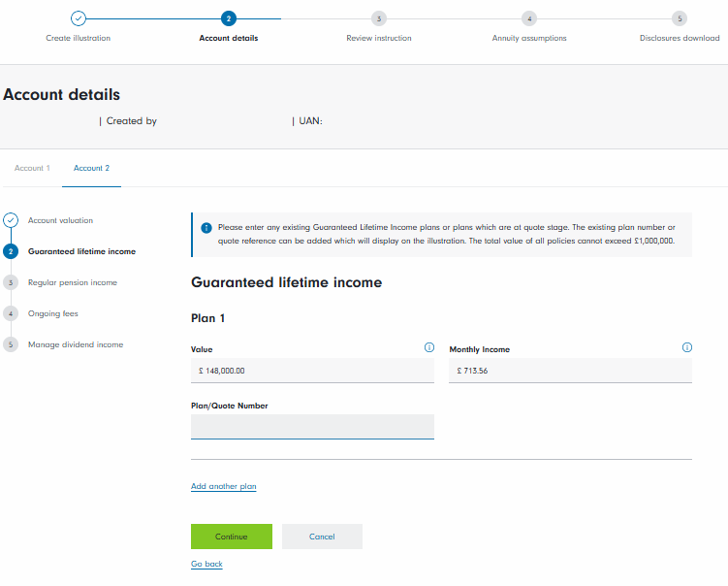Select the Account 2 tab
Screen dimensions: 728x586
tap(91, 168)
